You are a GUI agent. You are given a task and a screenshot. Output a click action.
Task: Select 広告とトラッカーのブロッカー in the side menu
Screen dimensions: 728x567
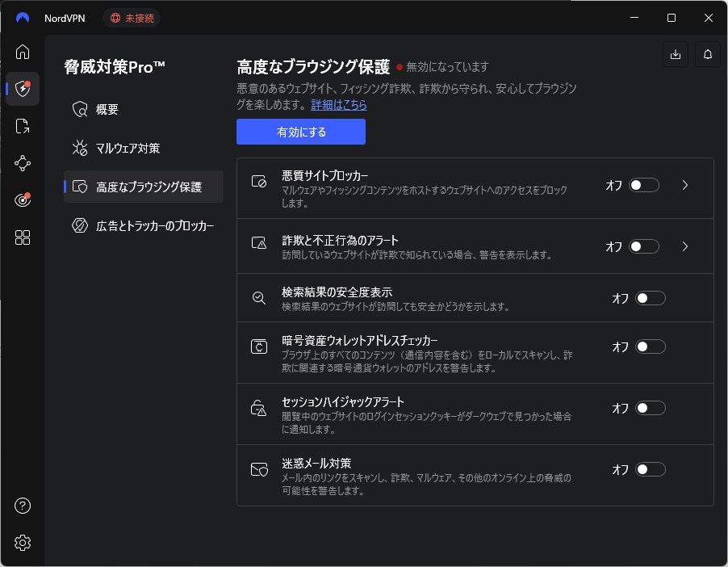(x=154, y=225)
